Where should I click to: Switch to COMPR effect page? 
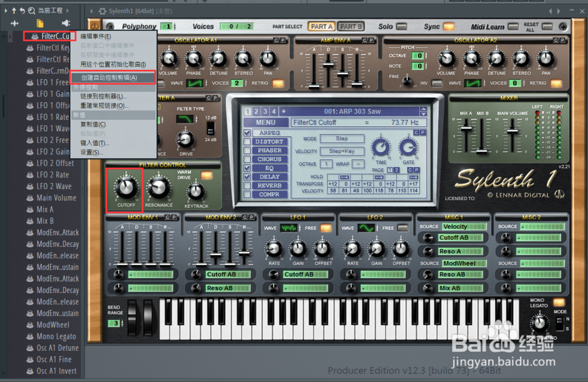(270, 194)
